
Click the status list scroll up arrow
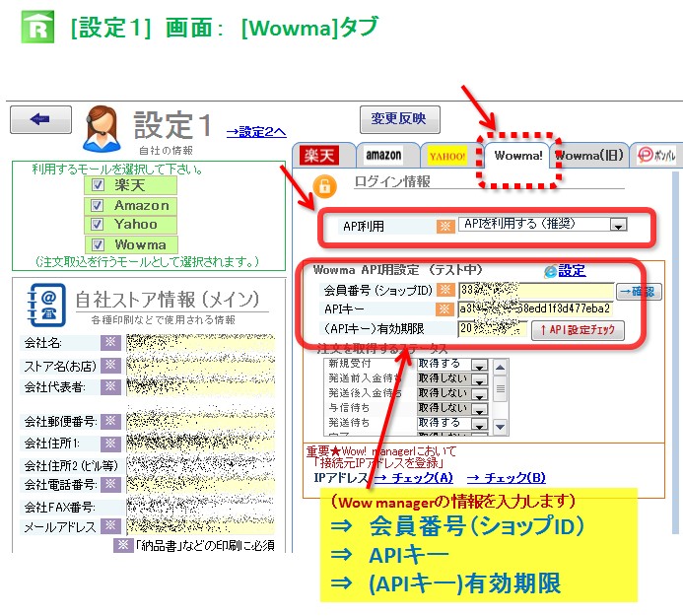(x=501, y=368)
